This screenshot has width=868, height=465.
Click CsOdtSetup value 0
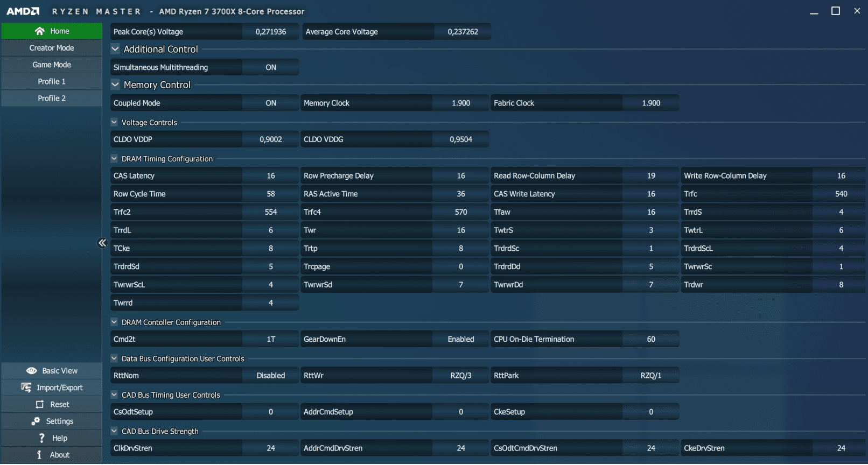click(271, 412)
